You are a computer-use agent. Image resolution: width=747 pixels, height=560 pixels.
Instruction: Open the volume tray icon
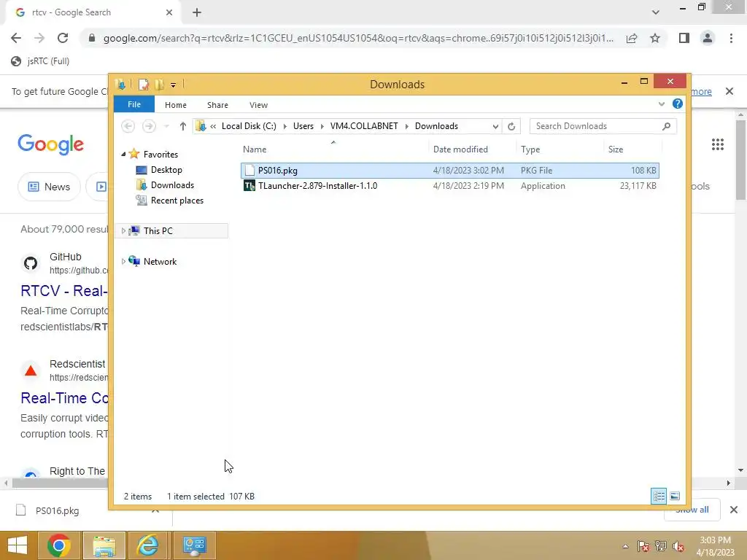coord(678,546)
